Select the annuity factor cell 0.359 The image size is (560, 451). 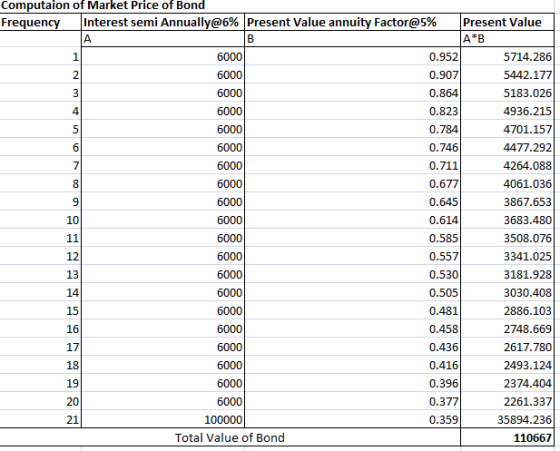(352, 420)
